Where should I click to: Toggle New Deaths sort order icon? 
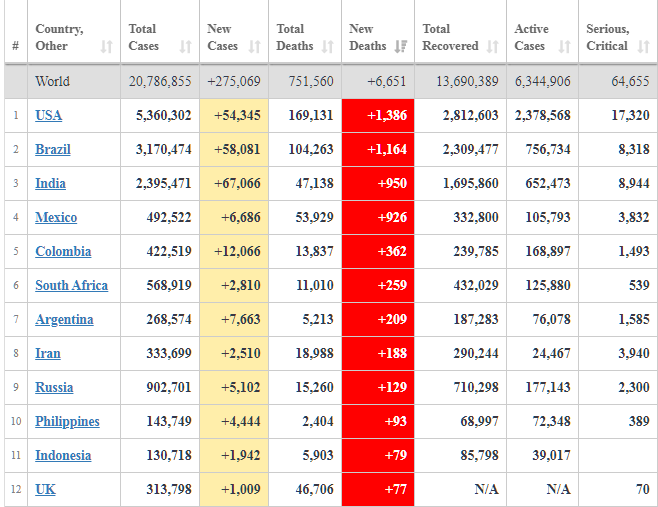click(400, 46)
